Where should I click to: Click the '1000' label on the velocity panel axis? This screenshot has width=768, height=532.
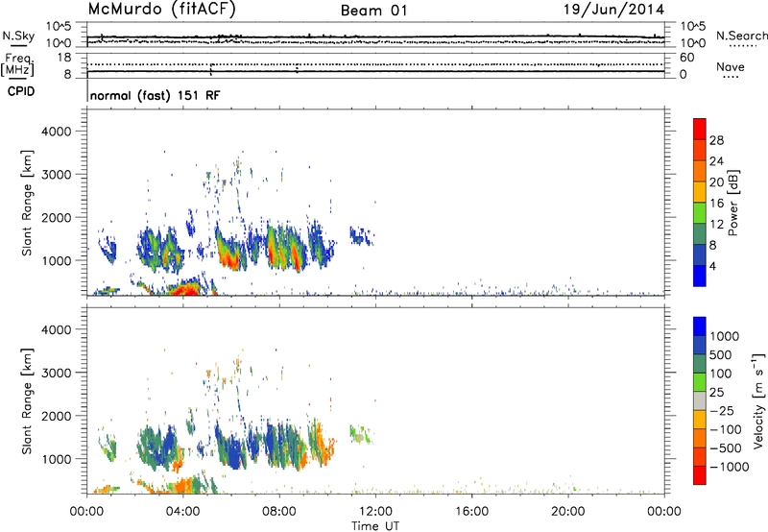pos(57,459)
